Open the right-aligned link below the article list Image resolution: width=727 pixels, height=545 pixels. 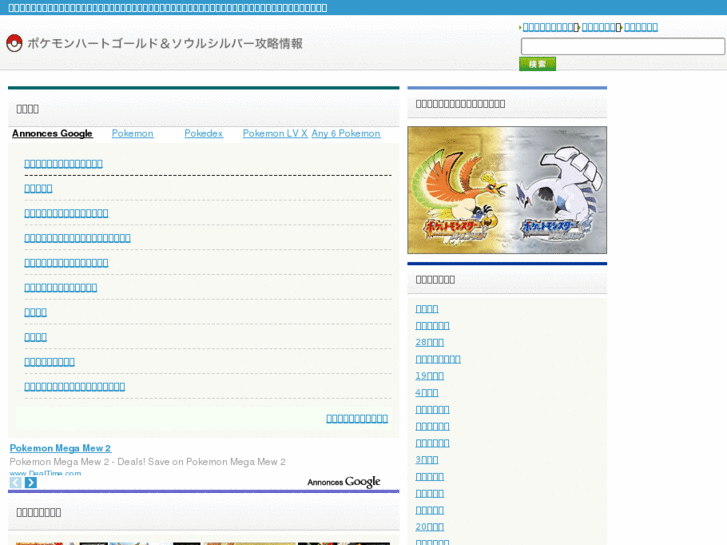[357, 418]
